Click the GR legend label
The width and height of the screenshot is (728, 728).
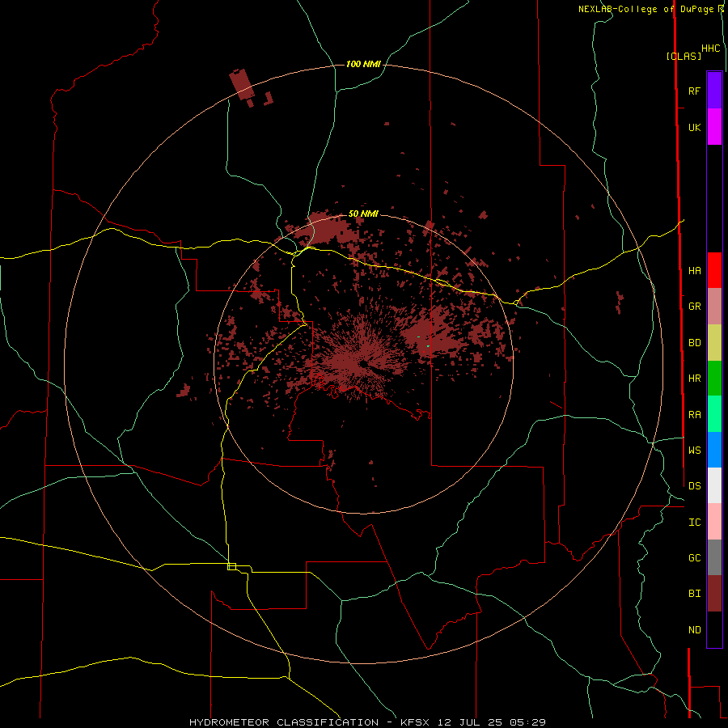[x=695, y=307]
